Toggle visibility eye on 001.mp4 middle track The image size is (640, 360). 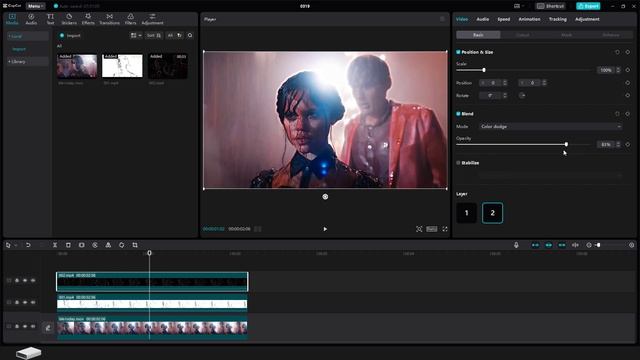[x=25, y=302]
